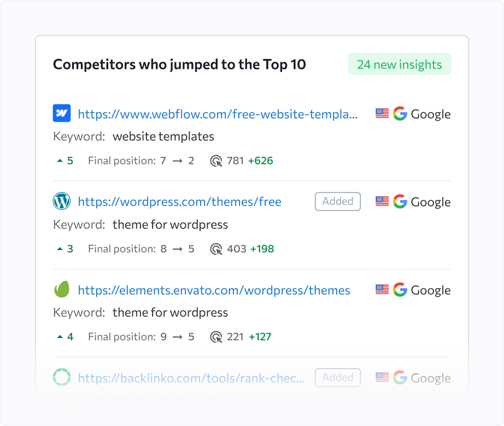Viewport: 504px width, 426px height.
Task: Click the Added button for wordpress.com
Action: (338, 202)
